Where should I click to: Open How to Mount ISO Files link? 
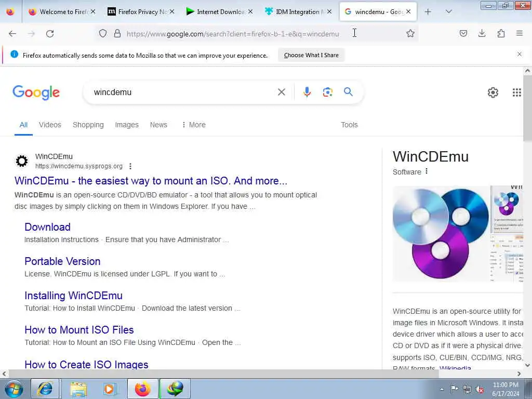tap(79, 330)
